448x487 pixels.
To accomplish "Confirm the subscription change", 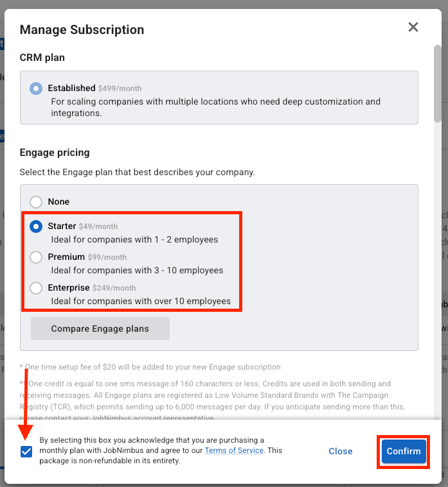I will click(404, 451).
